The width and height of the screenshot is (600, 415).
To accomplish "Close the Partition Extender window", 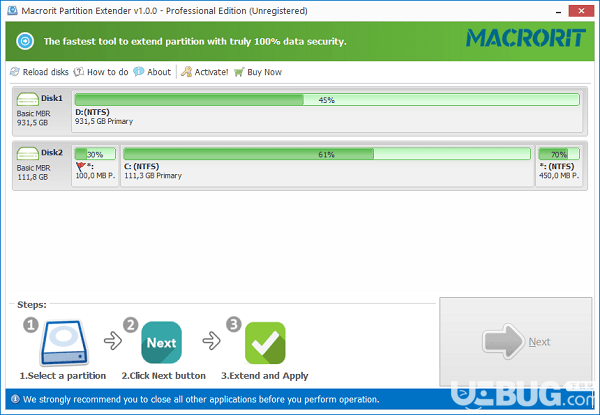I will pyautogui.click(x=581, y=11).
